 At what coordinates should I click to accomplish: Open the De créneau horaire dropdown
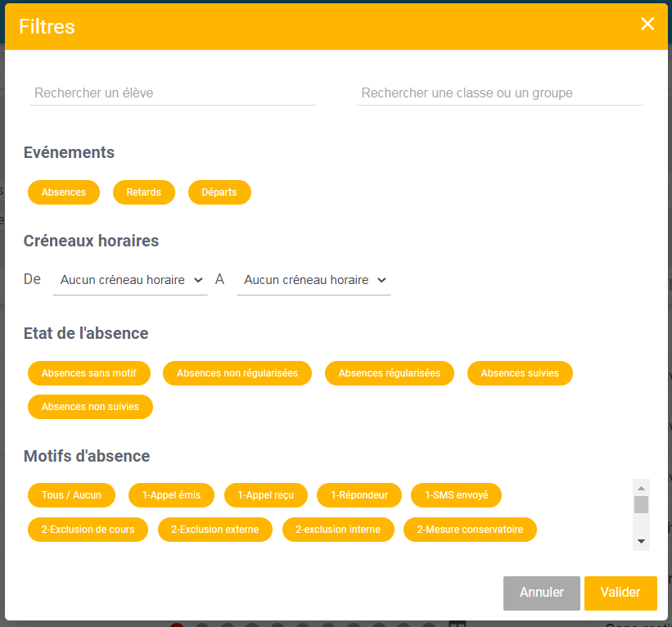tap(130, 280)
